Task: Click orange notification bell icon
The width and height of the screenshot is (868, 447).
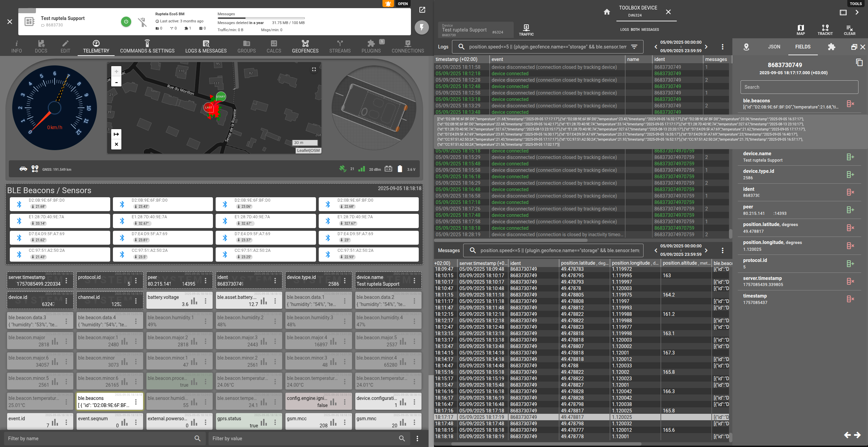Action: pyautogui.click(x=388, y=4)
